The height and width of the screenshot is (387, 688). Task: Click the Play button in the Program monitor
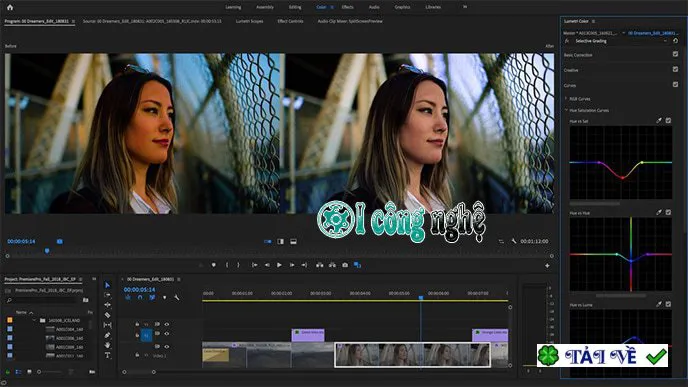(279, 265)
